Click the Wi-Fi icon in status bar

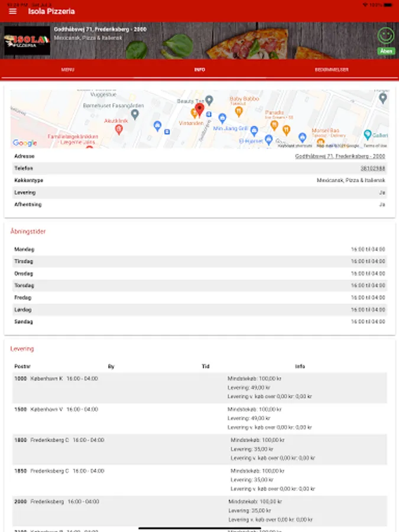pos(365,5)
